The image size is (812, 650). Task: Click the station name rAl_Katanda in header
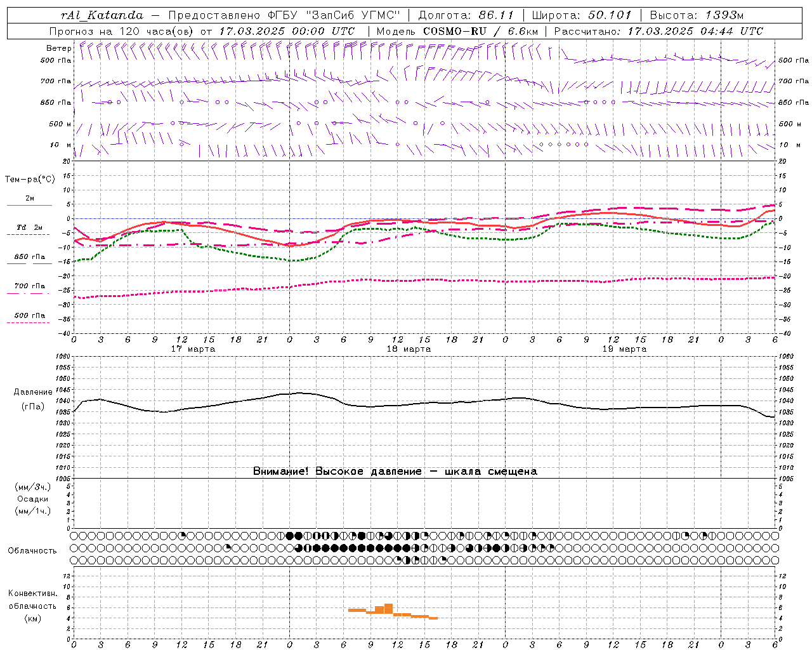[x=102, y=15]
